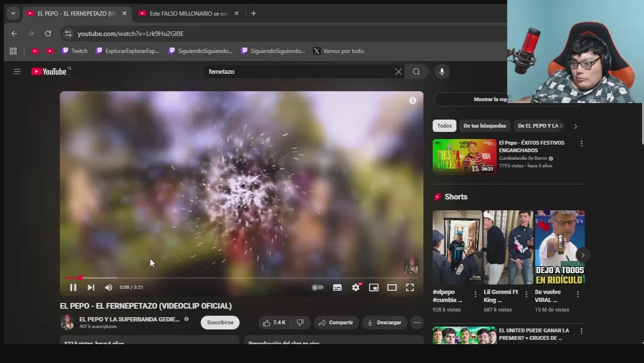The height and width of the screenshot is (363, 644).
Task: Open El Pepo - ÉXITOS FESTIVOS ENGANCHADOS title
Action: (x=532, y=147)
